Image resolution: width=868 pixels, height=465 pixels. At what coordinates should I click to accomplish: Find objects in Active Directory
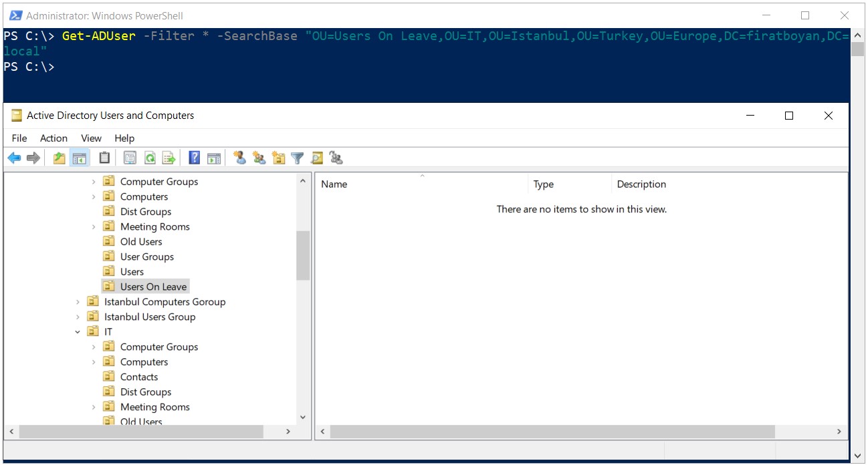tap(317, 158)
